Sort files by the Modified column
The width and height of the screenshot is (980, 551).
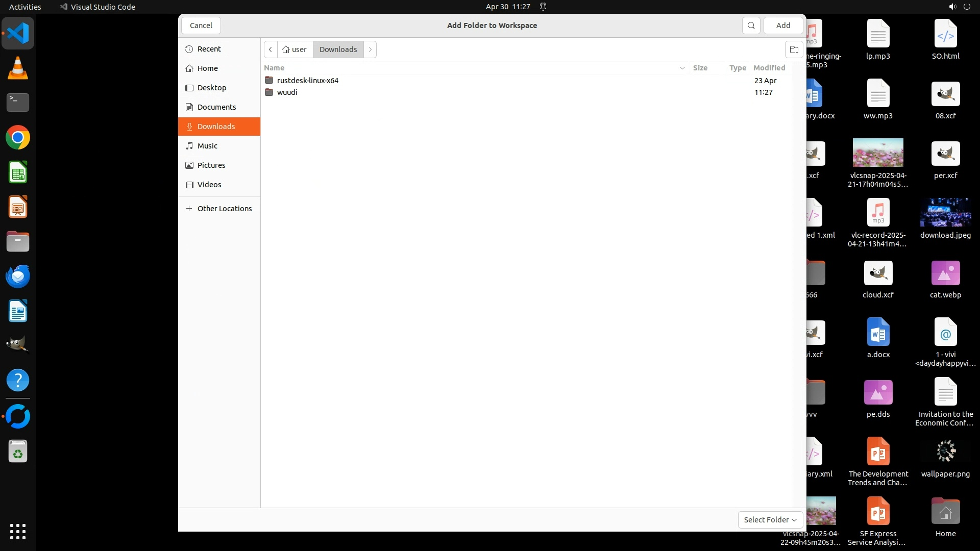click(769, 68)
